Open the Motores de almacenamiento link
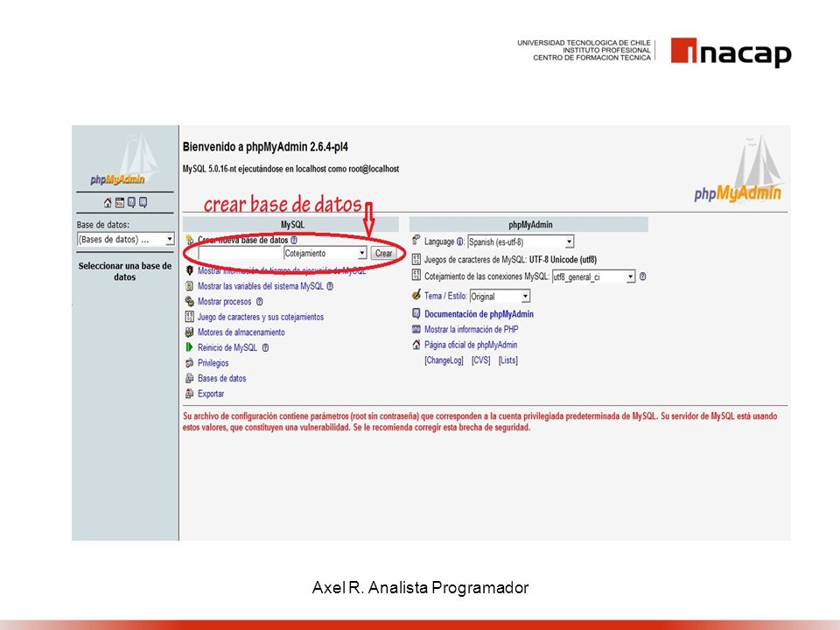This screenshot has width=840, height=630. point(241,332)
